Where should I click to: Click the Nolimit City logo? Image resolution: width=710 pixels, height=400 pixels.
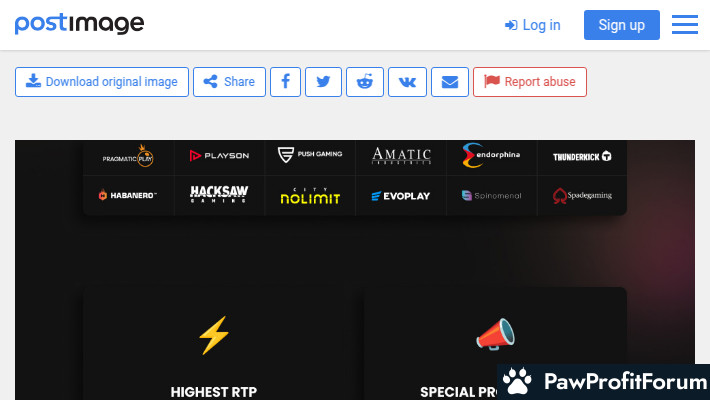point(310,196)
